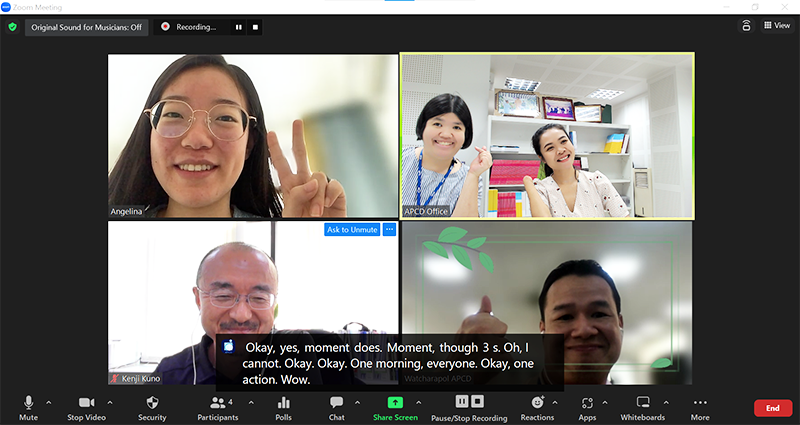Click the closed caption text box
This screenshot has width=800, height=425.
390,363
